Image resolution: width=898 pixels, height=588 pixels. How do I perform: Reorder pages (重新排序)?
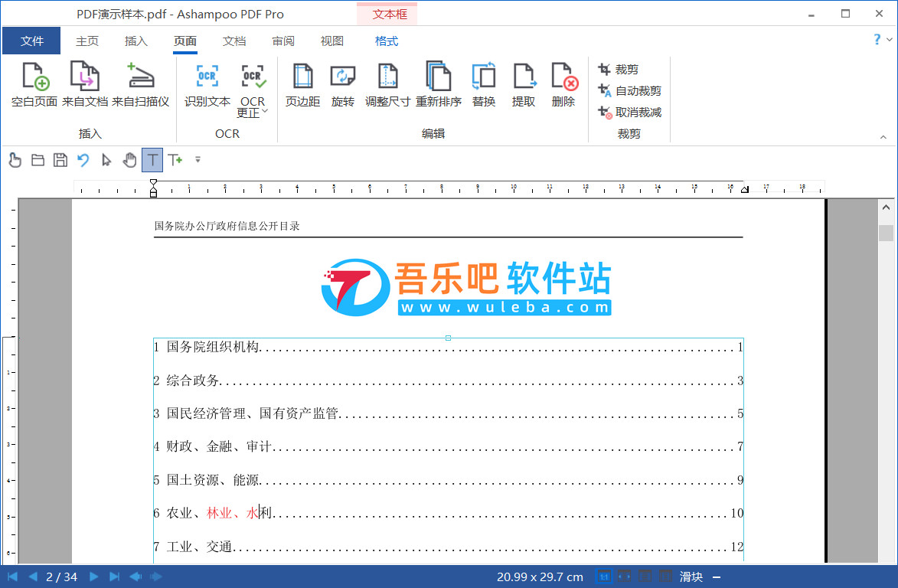tap(438, 85)
